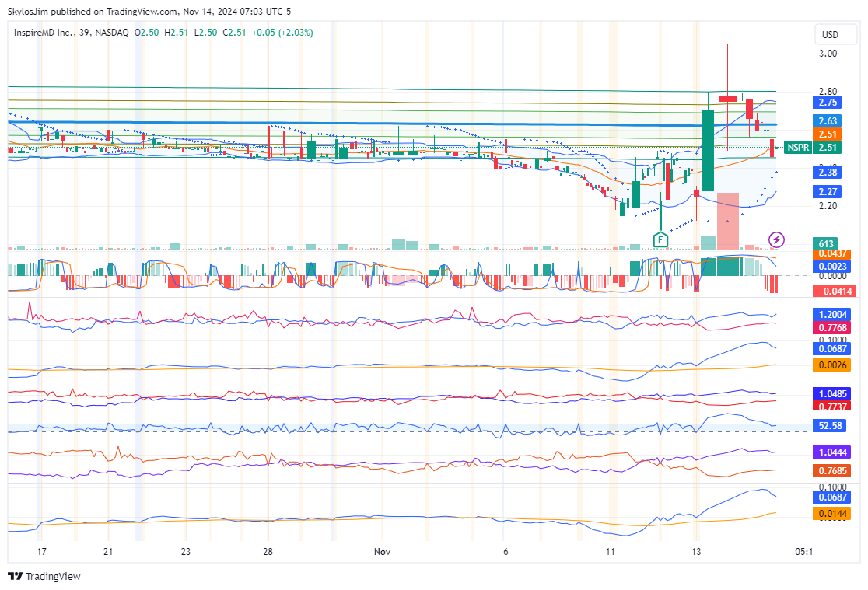Image resolution: width=868 pixels, height=590 pixels.
Task: Click the 28 date on time axis
Action: tap(267, 551)
